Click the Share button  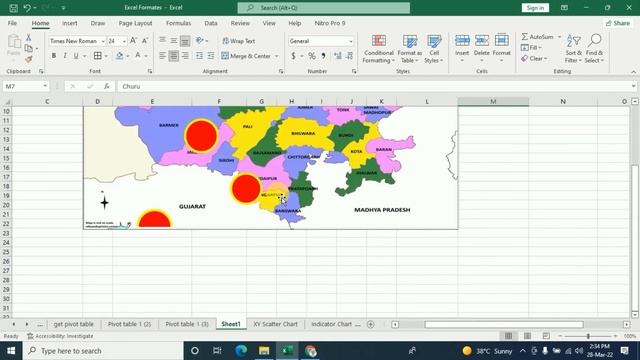coord(618,23)
